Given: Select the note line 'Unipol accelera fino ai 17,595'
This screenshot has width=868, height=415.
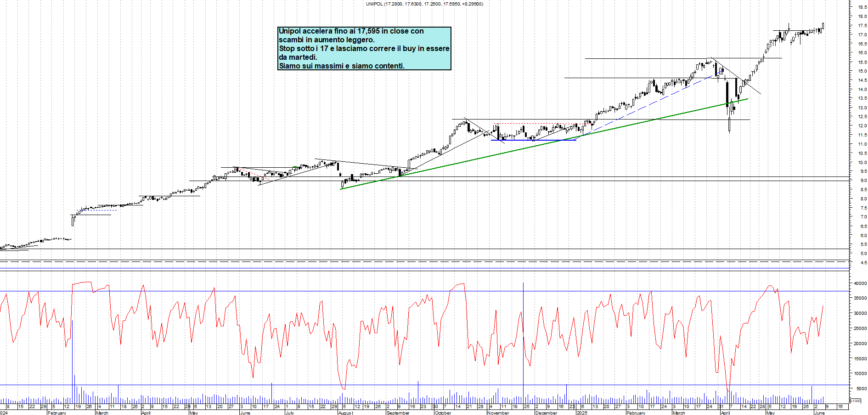Looking at the screenshot, I should [x=351, y=31].
